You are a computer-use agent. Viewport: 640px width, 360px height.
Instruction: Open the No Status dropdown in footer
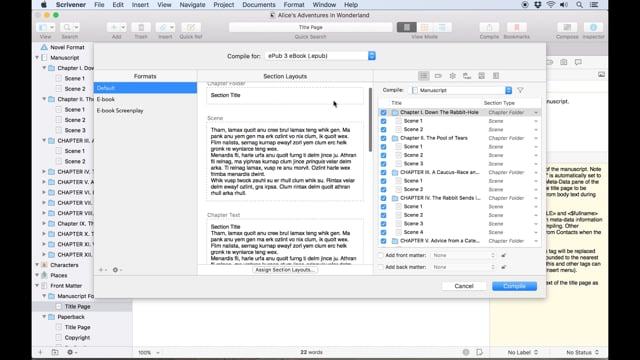(x=582, y=352)
